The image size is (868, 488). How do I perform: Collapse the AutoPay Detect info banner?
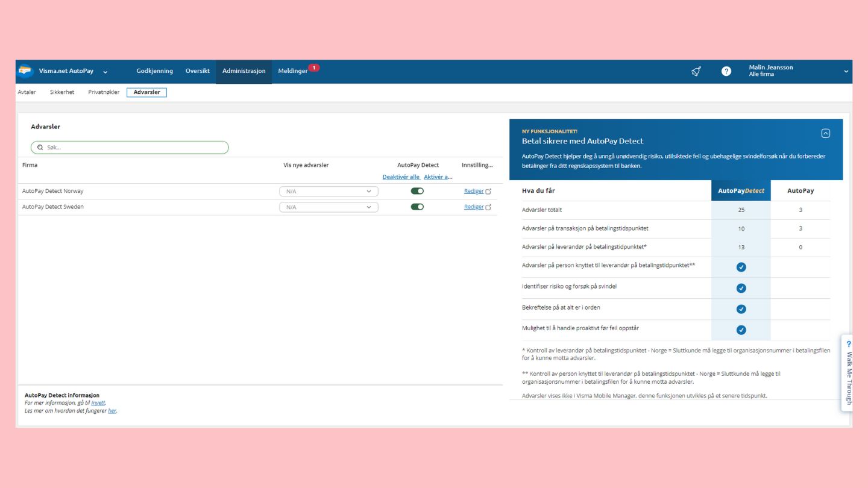826,133
